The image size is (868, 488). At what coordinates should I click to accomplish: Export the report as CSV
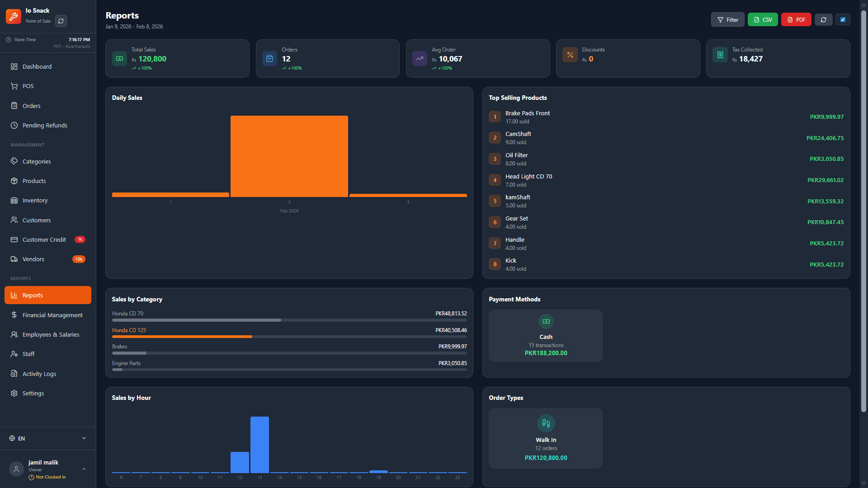click(x=763, y=19)
